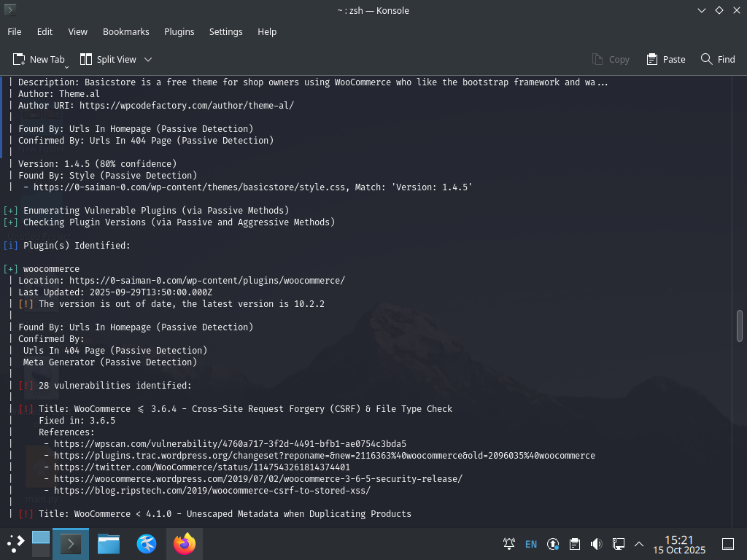Image resolution: width=747 pixels, height=560 pixels.
Task: Toggle the notifications bell in tray
Action: pos(508,544)
